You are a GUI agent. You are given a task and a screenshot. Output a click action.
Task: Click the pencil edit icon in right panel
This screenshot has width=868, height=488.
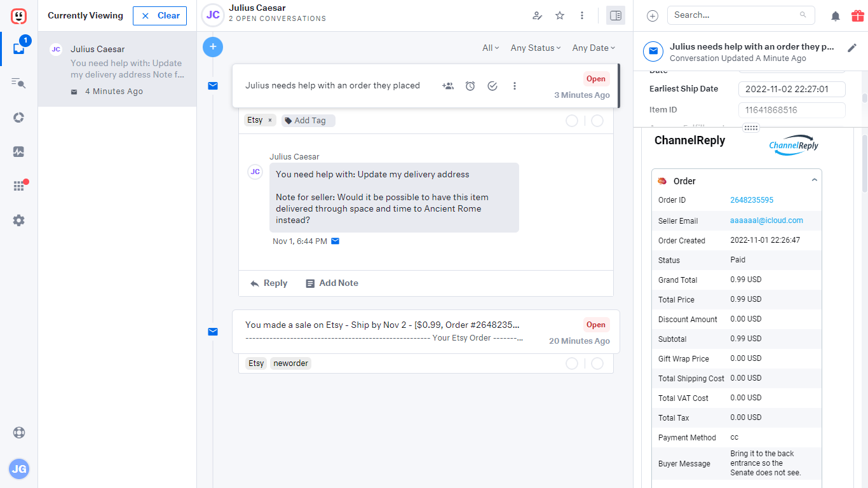pyautogui.click(x=853, y=48)
